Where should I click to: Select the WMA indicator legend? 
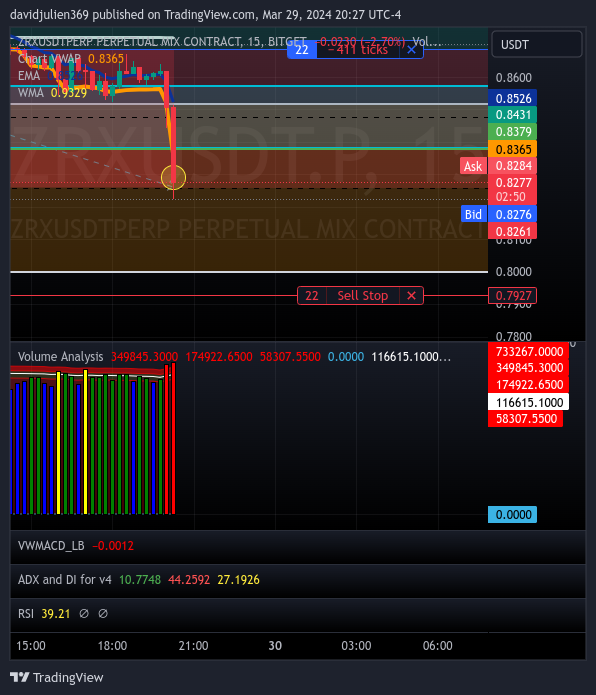[31, 93]
